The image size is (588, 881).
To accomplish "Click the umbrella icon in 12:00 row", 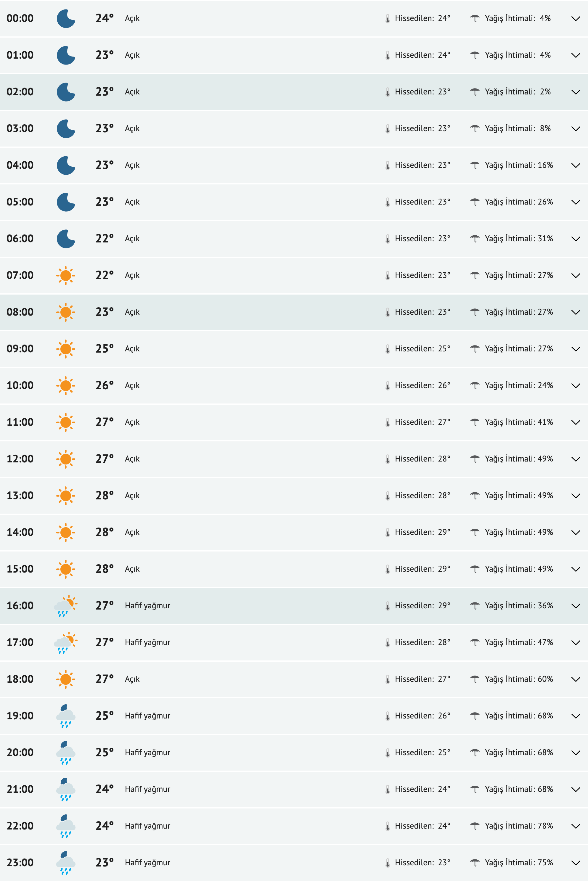I will click(x=475, y=459).
